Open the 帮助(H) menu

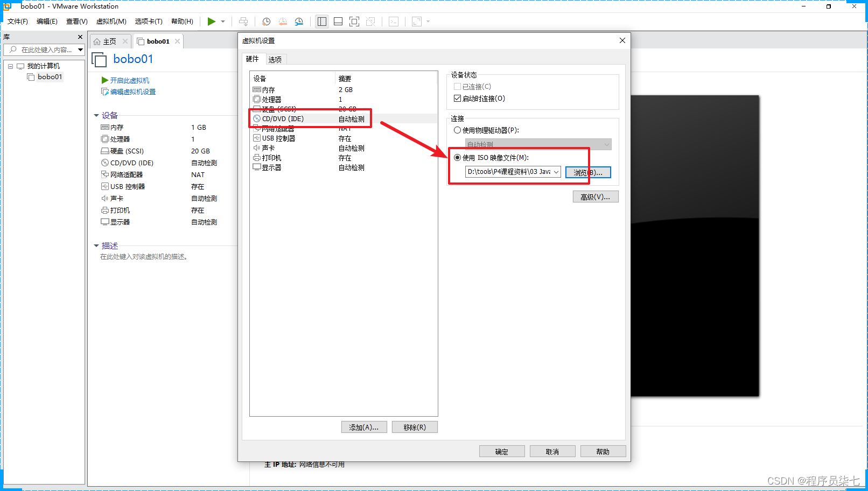click(182, 22)
